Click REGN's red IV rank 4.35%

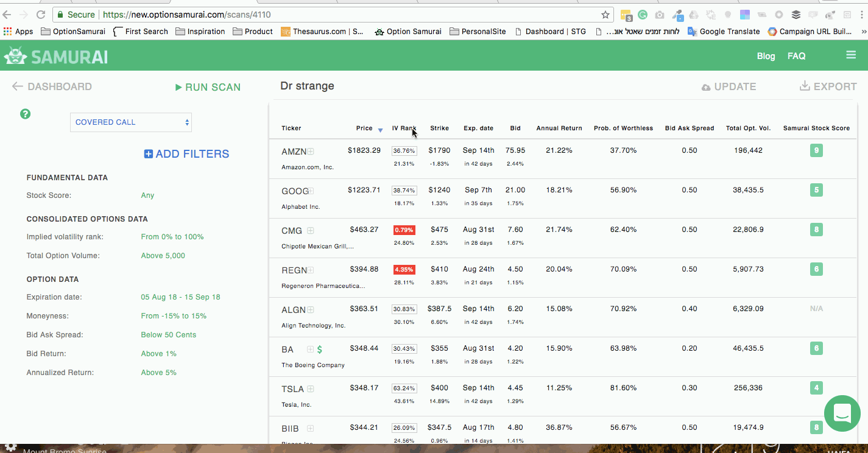pos(404,270)
